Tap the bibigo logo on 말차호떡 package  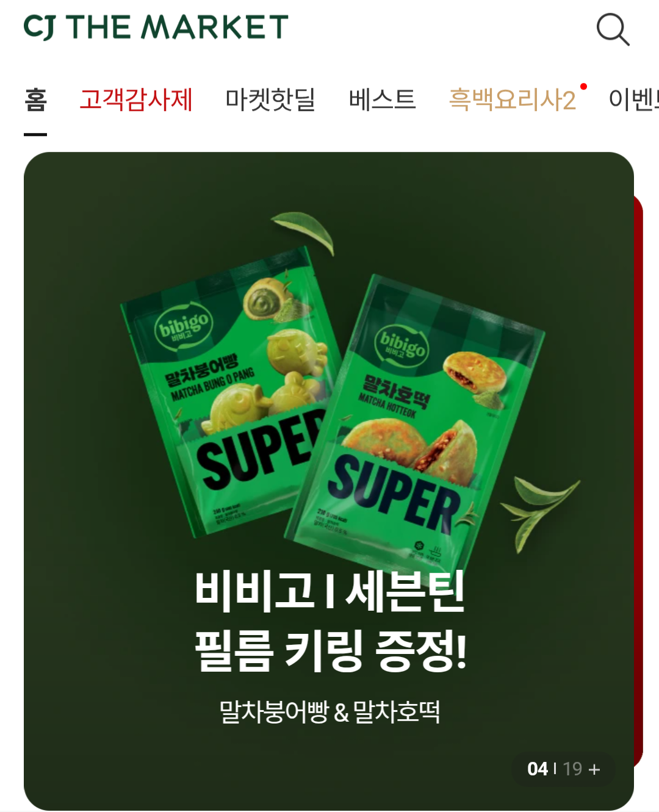click(402, 345)
